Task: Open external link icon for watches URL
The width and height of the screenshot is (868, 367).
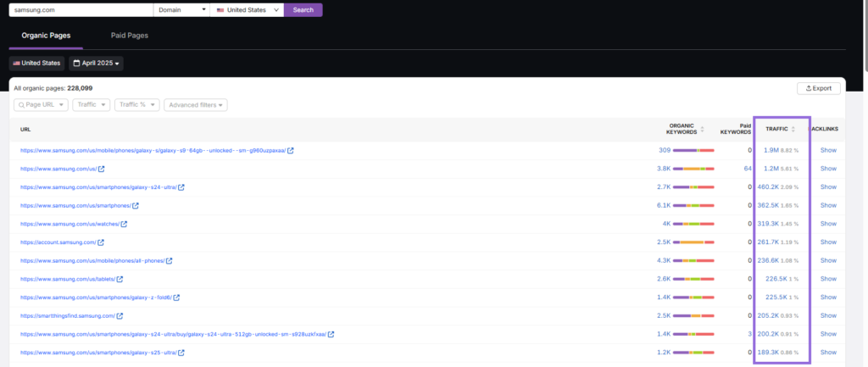Action: (x=124, y=225)
